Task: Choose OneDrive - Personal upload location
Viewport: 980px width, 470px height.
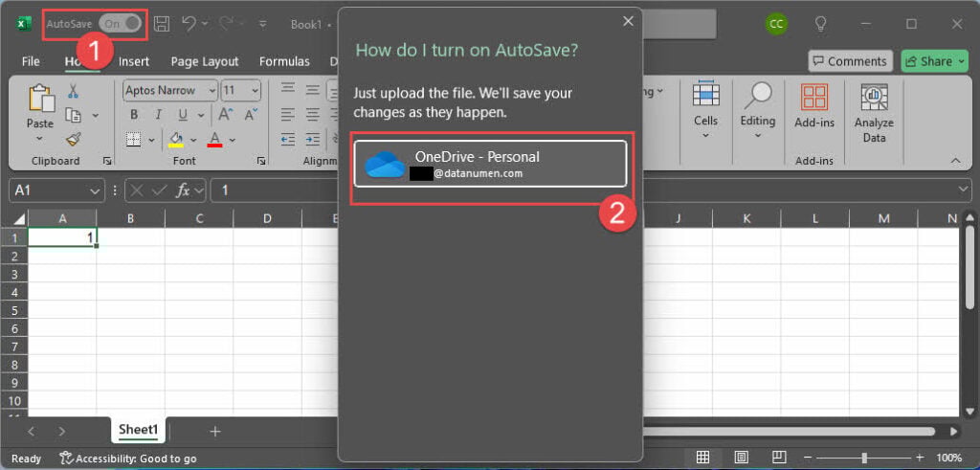Action: pyautogui.click(x=490, y=164)
